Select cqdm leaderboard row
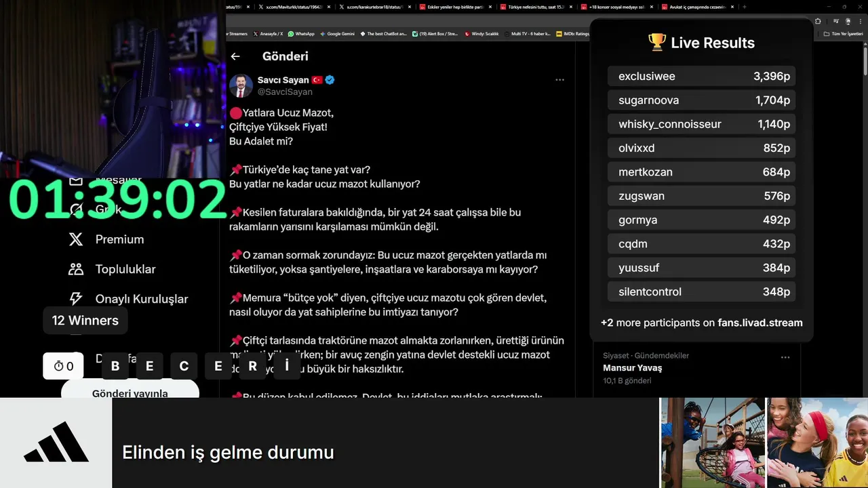The height and width of the screenshot is (488, 868). 701,244
